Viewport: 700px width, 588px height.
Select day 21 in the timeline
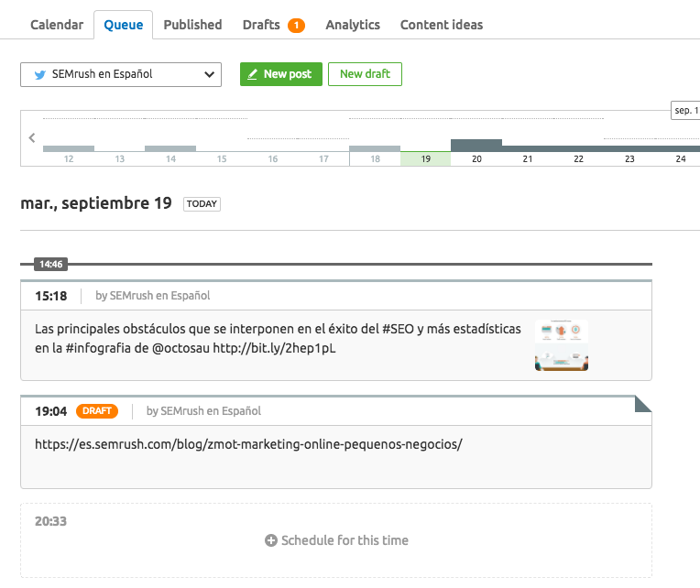(528, 158)
